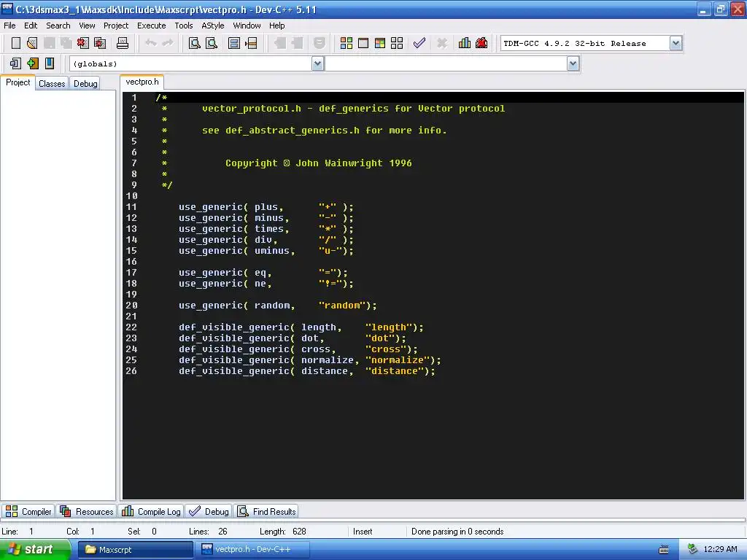Click vectpro.h - Dev-C++ taskbar button

click(252, 550)
